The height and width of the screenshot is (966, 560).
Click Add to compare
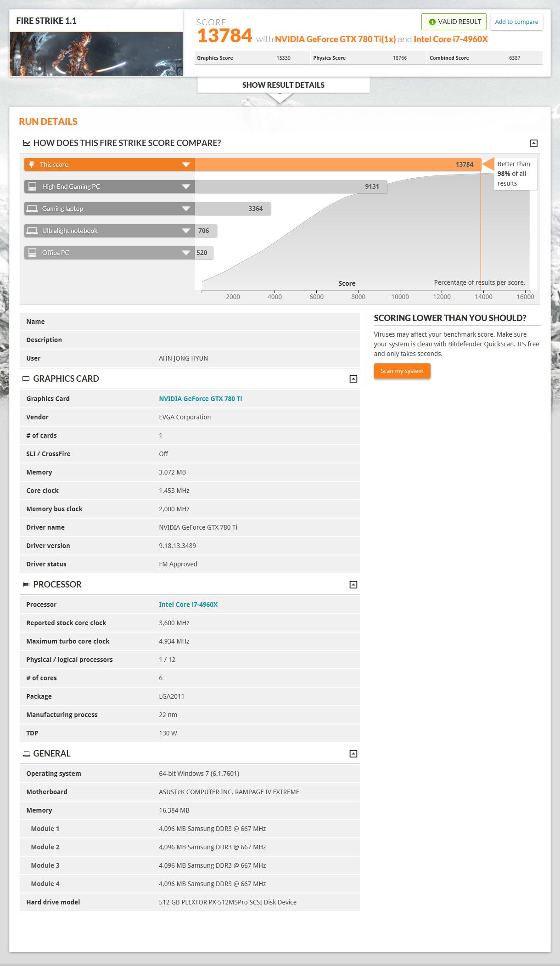[x=516, y=22]
